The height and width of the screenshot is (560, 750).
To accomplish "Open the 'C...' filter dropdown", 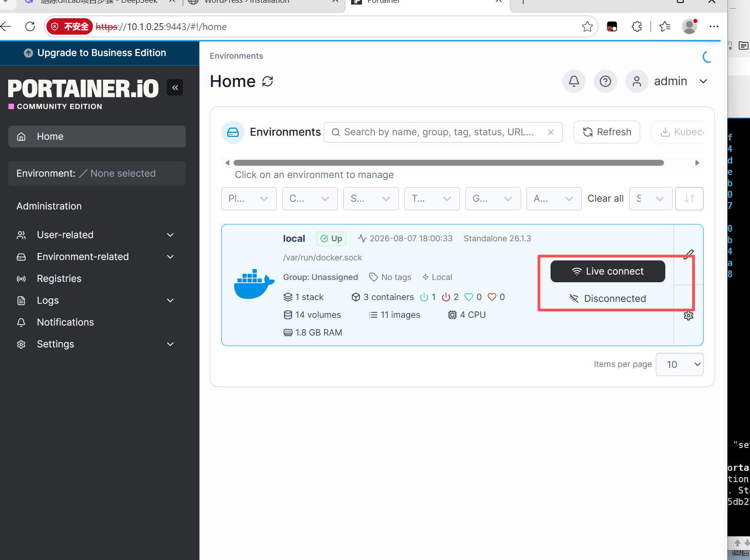I will click(310, 199).
